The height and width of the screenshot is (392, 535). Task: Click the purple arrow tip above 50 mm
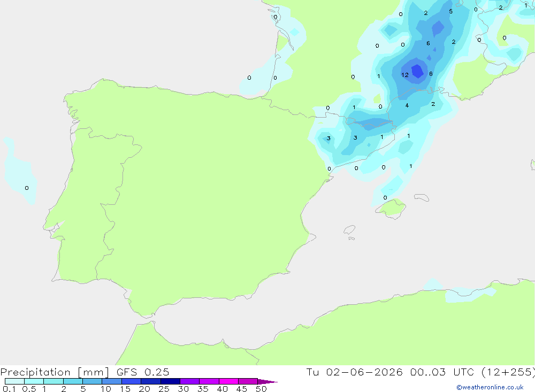(x=267, y=382)
